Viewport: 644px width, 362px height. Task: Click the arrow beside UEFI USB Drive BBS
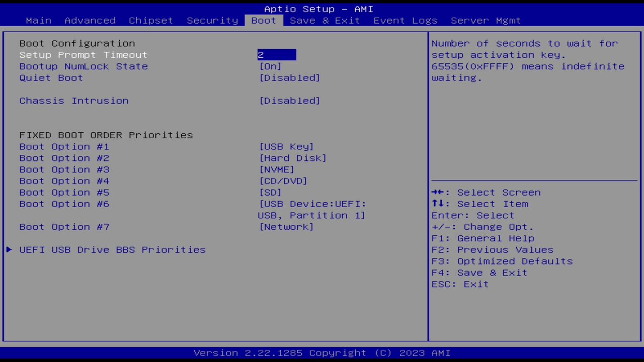click(x=9, y=249)
